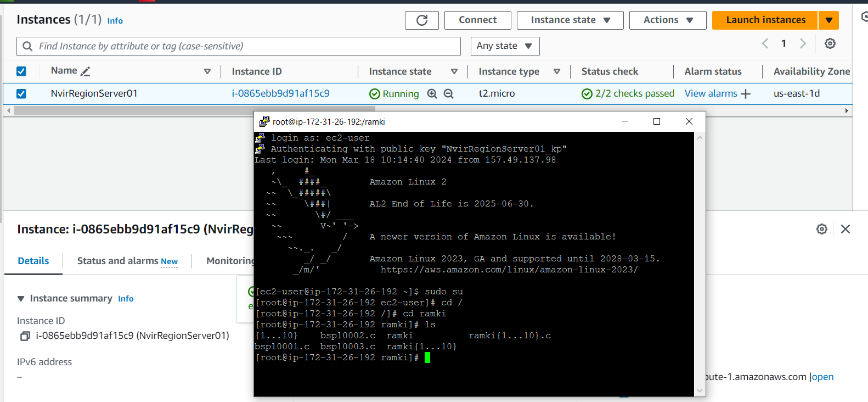Open table preferences gear icon
Screen dimensions: 868x402
(x=830, y=43)
